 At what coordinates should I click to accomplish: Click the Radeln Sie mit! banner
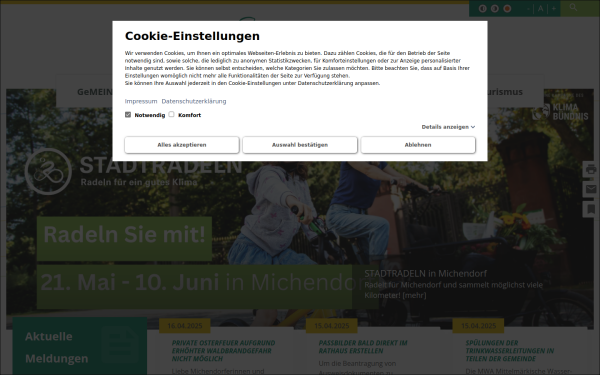click(124, 239)
